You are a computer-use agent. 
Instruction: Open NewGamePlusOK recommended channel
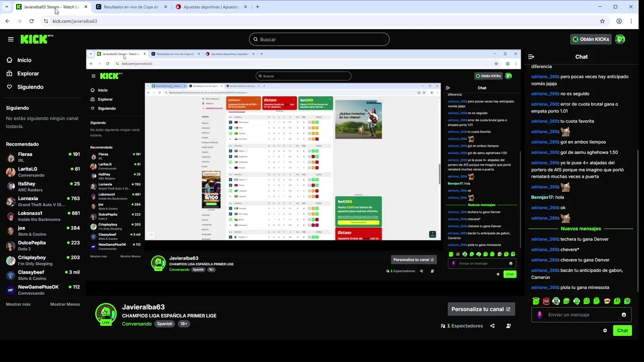pyautogui.click(x=43, y=290)
